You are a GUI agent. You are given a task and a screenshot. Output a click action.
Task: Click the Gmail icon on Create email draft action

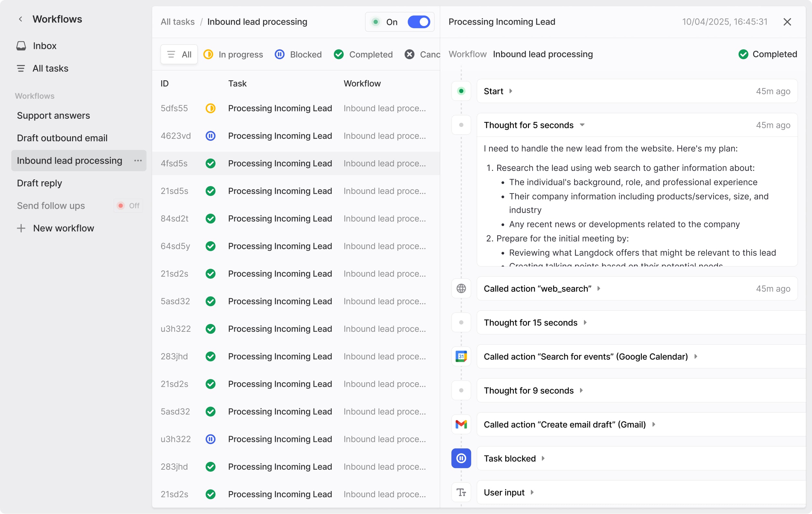(461, 424)
